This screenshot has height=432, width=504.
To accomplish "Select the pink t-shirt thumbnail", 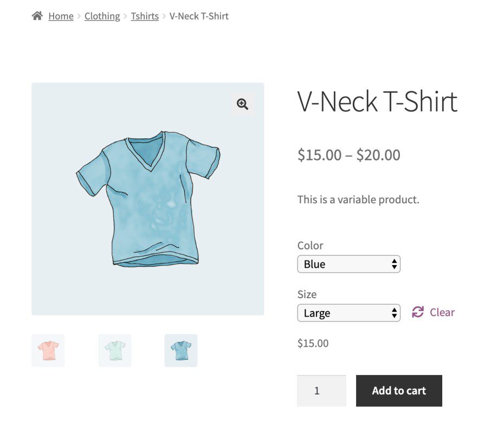I will pyautogui.click(x=48, y=350).
